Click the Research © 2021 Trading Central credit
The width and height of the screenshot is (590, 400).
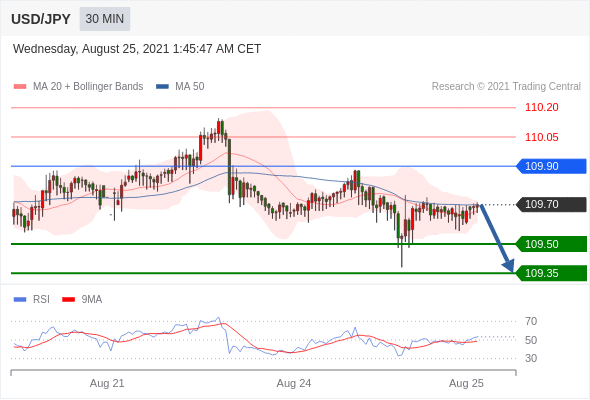point(506,87)
